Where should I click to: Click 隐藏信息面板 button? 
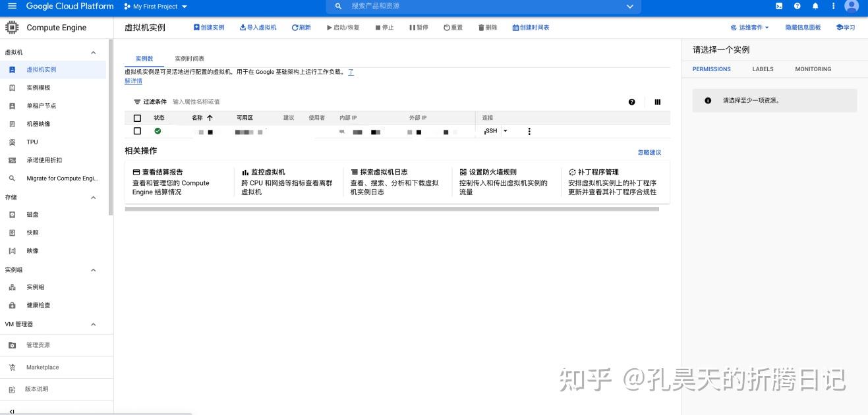[803, 28]
